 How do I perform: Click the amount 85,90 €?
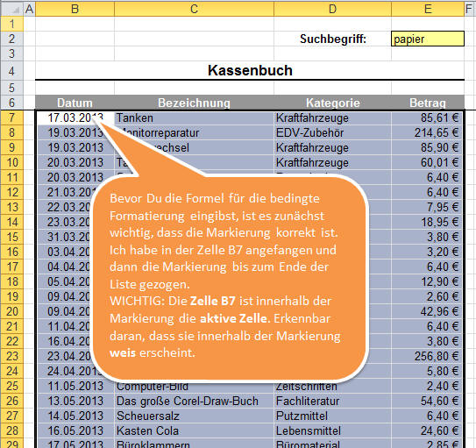428,147
